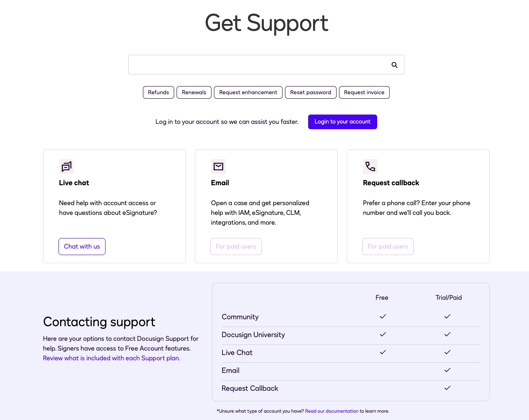Click the search magnifier icon
The width and height of the screenshot is (529, 420).
pos(394,65)
